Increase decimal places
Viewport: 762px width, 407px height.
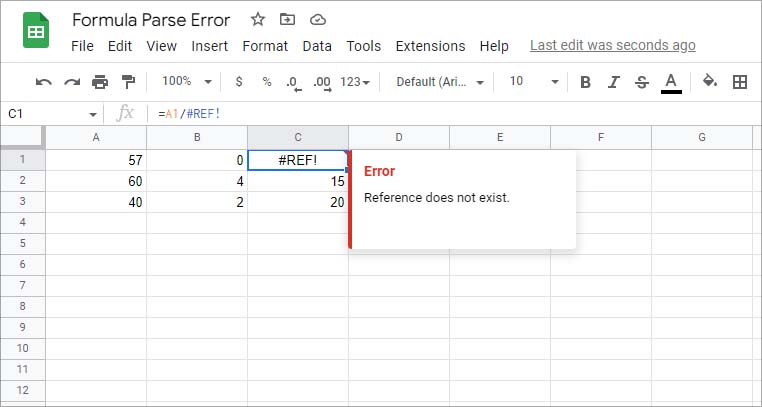tap(322, 83)
